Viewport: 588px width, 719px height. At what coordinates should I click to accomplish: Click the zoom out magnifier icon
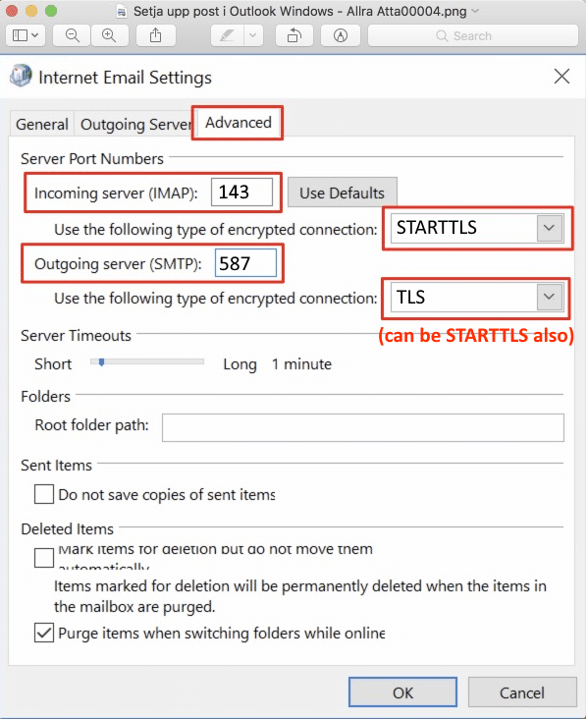click(72, 35)
